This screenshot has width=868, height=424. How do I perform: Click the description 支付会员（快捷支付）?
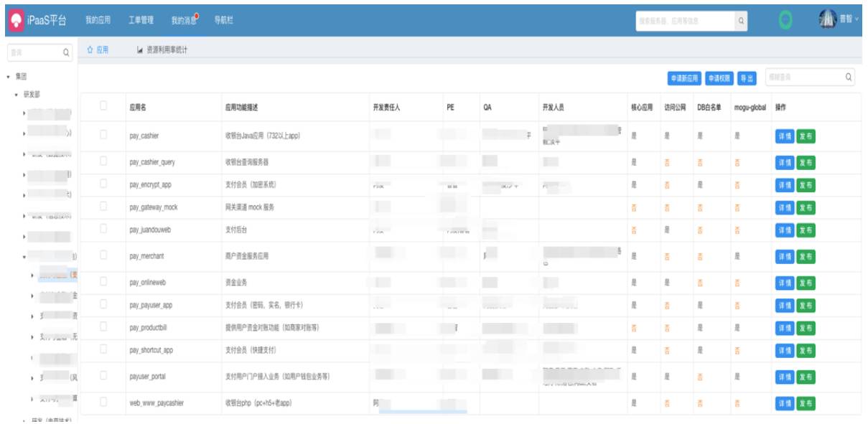pyautogui.click(x=251, y=351)
